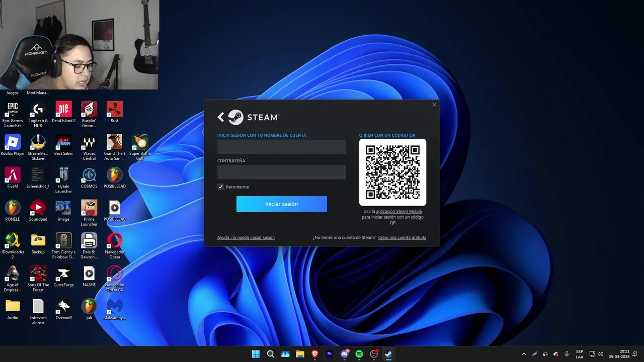This screenshot has width=644, height=362.
Task: Open ESP LAA language switcher
Action: (580, 354)
